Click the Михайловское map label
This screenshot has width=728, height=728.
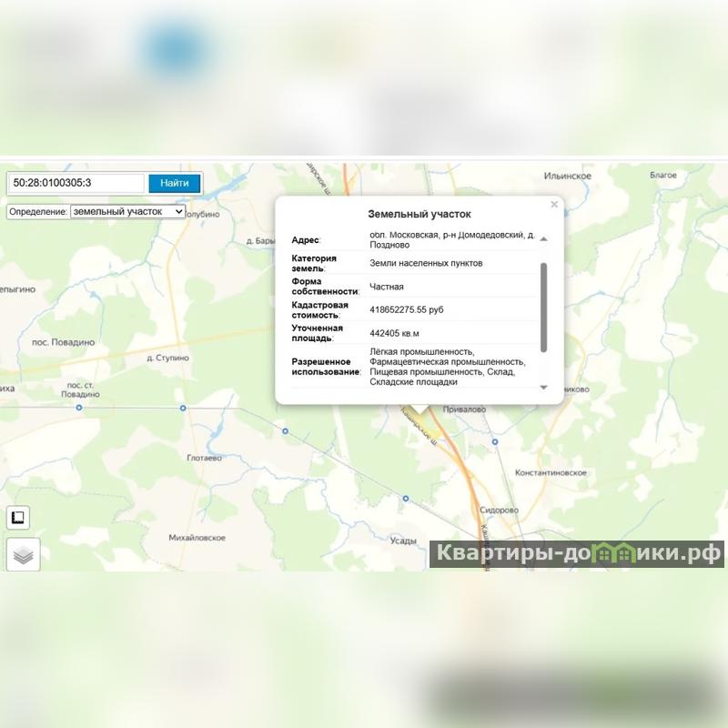coord(197,538)
